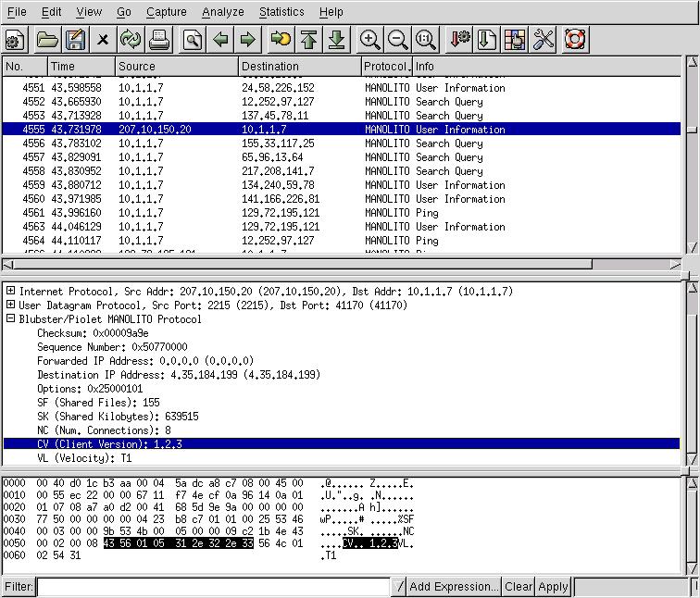
Task: Expand the Internet Protocol tree node
Action: (x=10, y=292)
